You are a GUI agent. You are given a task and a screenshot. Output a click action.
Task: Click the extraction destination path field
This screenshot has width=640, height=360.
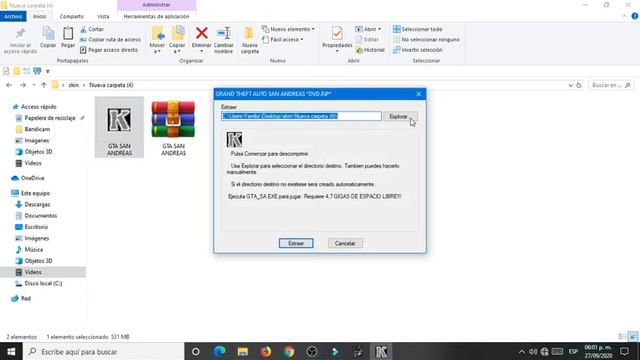pyautogui.click(x=301, y=116)
